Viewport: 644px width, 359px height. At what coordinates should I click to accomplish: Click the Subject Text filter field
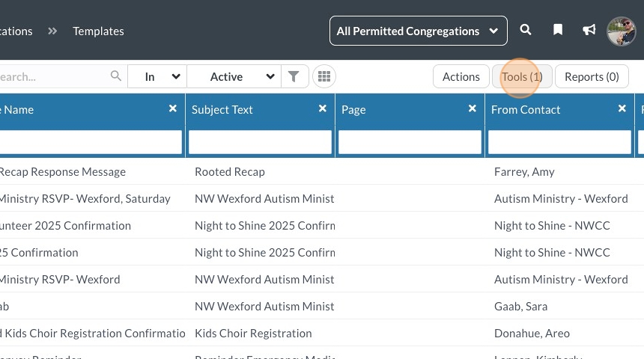(260, 142)
